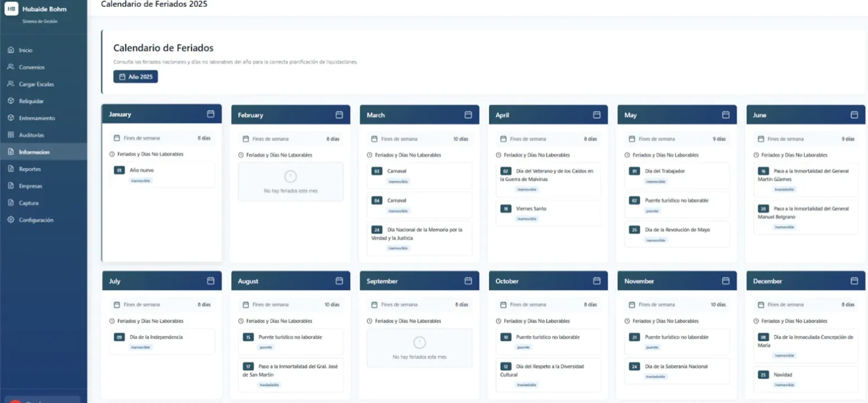Open Entrenamiento from the sidebar
The width and height of the screenshot is (868, 403).
(x=37, y=118)
